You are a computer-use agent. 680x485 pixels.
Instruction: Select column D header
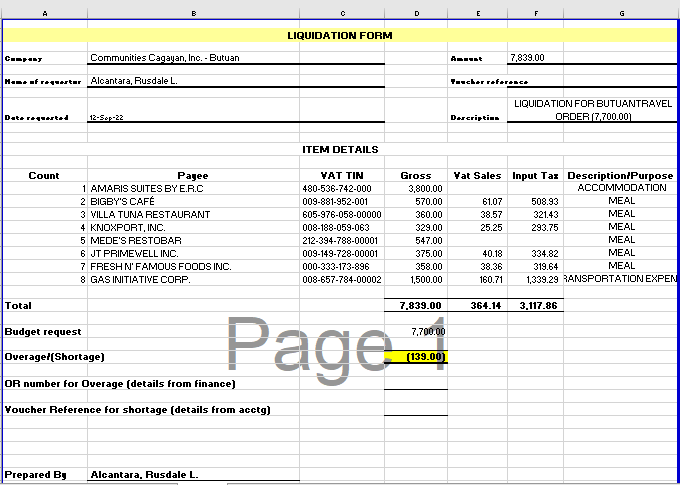pyautogui.click(x=416, y=13)
